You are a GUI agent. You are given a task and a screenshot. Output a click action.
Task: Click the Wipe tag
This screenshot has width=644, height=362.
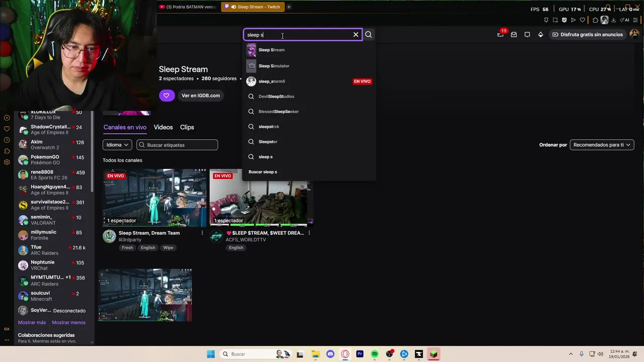(x=168, y=248)
